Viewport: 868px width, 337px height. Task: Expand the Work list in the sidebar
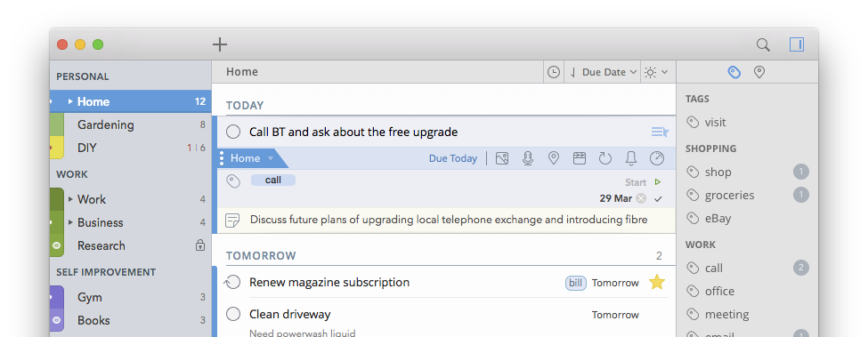coord(70,199)
